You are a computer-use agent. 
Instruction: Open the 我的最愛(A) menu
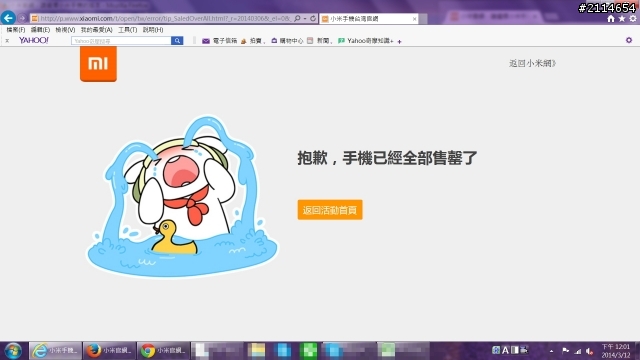coord(96,30)
